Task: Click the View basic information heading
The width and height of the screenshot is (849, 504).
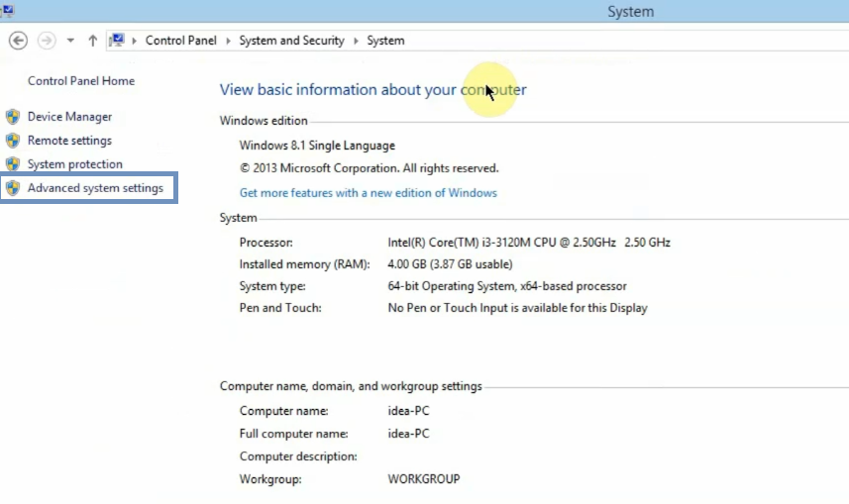Action: point(373,89)
